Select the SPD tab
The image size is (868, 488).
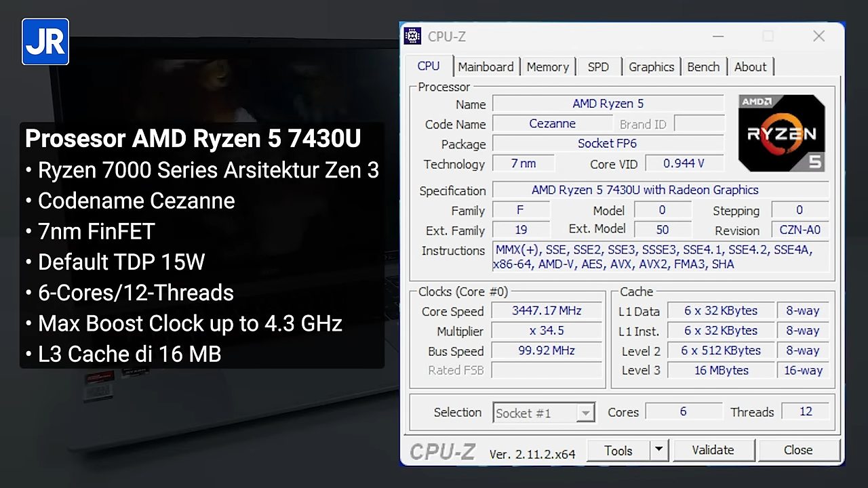(598, 67)
